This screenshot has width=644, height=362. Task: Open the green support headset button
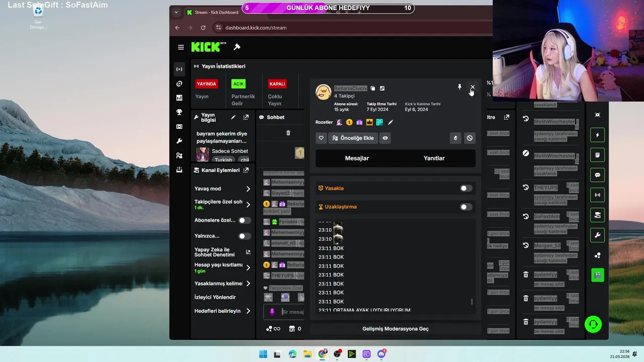(x=594, y=324)
